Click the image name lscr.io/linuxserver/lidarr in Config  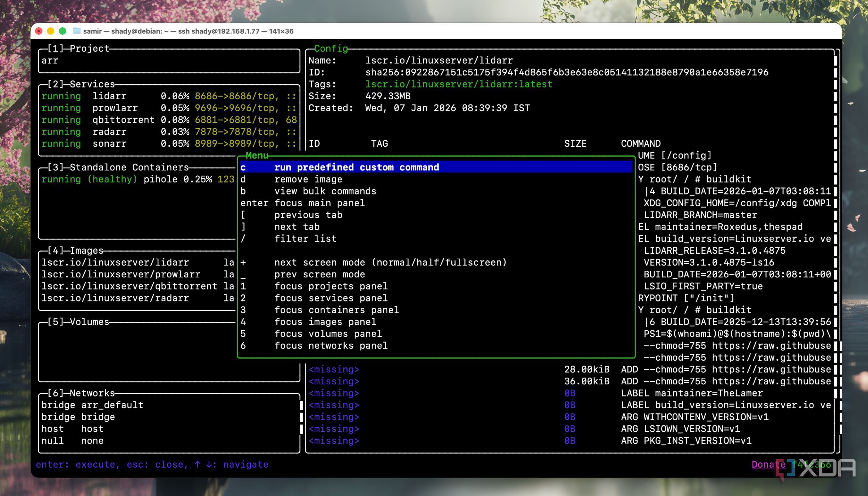(x=439, y=61)
